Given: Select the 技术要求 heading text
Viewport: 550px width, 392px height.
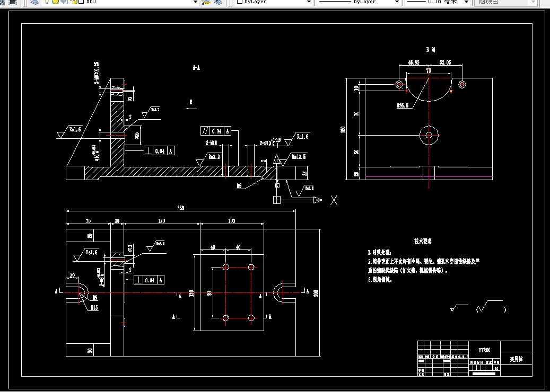Looking at the screenshot, I should [x=423, y=242].
